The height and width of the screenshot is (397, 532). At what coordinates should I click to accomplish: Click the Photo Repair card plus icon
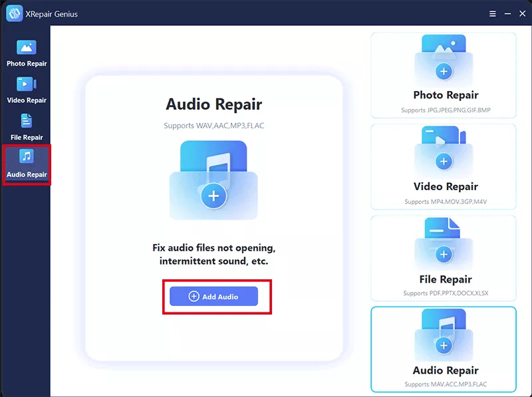(444, 71)
